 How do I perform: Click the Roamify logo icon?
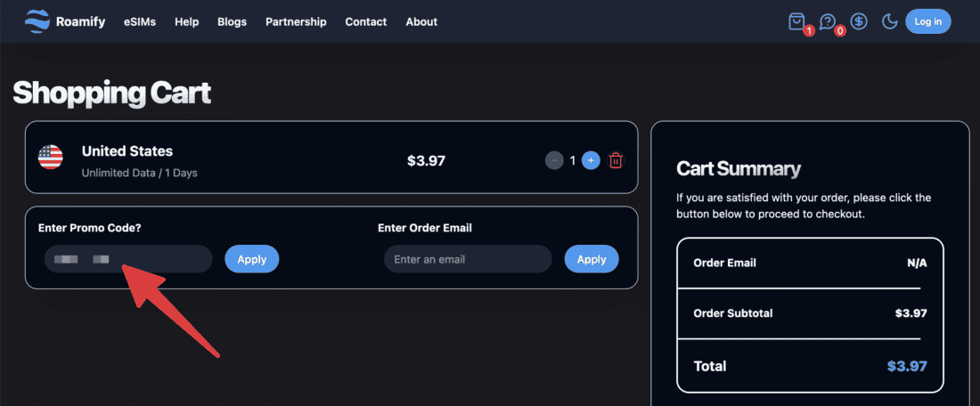pos(37,21)
